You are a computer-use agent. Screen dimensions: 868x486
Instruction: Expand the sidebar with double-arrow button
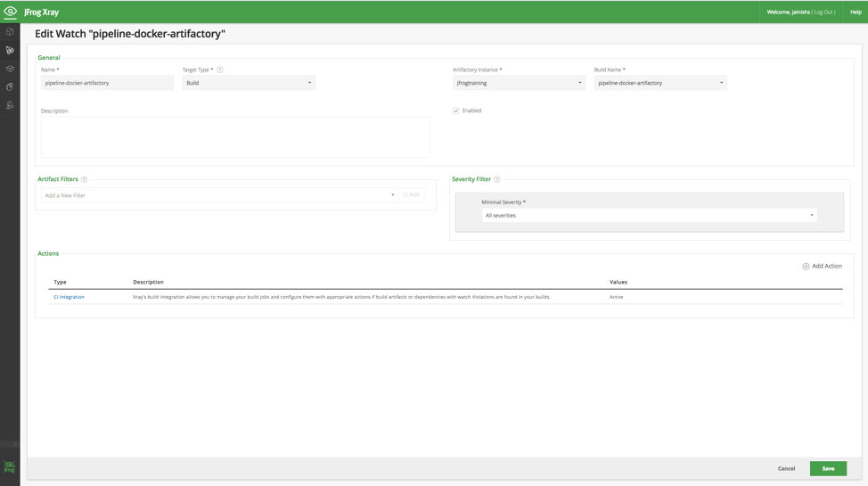tap(14, 443)
